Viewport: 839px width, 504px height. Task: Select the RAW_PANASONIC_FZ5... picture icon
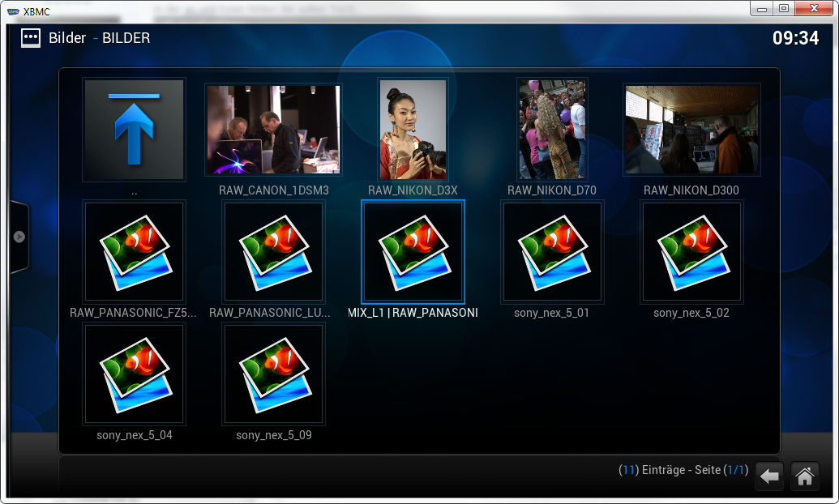tap(134, 252)
